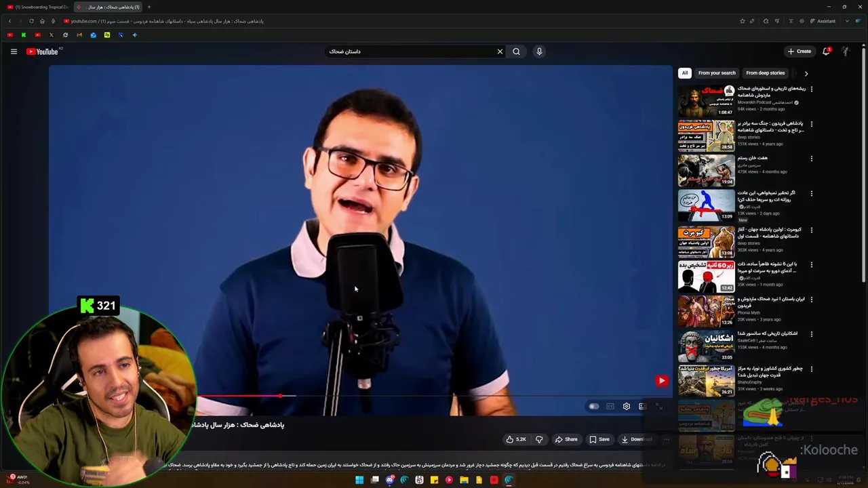Dislike the video

click(x=539, y=439)
